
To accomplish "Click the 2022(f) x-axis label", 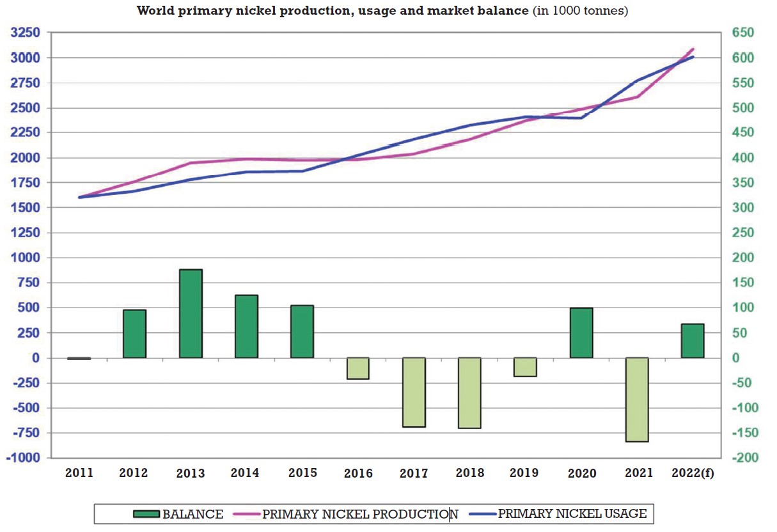I will tap(693, 473).
